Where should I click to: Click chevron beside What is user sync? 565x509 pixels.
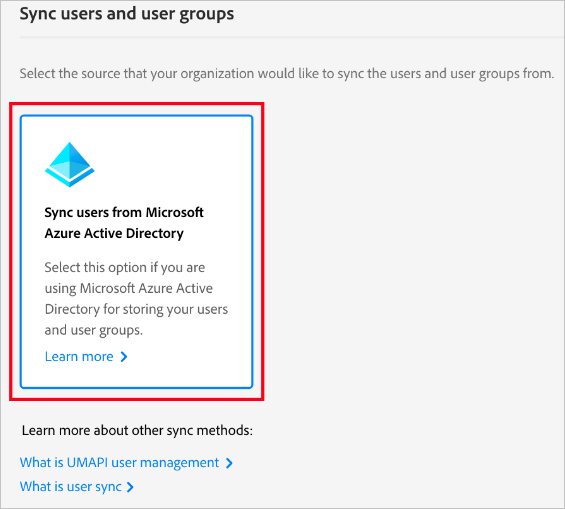(x=130, y=487)
